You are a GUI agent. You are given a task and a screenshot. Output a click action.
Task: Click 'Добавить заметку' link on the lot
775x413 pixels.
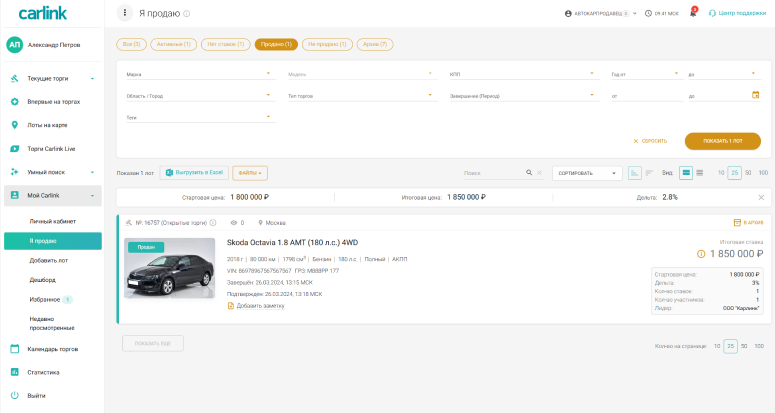[260, 305]
